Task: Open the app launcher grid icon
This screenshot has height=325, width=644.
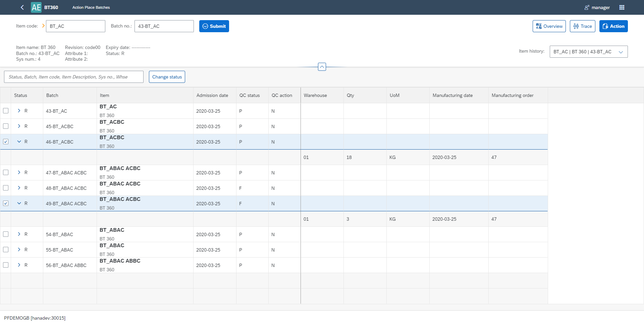Action: (622, 7)
